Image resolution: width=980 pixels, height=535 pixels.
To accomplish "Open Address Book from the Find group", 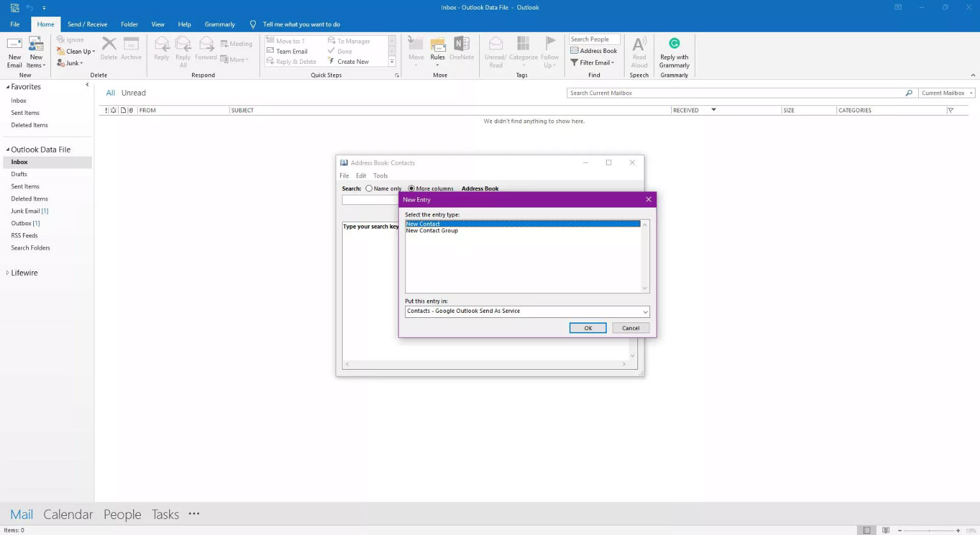I will coord(593,51).
